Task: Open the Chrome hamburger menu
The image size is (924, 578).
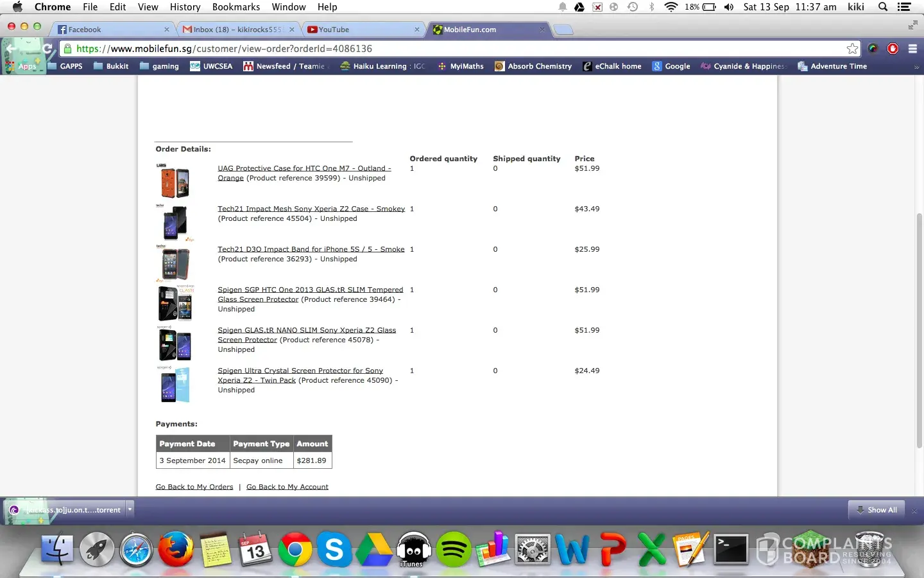Action: [912, 49]
